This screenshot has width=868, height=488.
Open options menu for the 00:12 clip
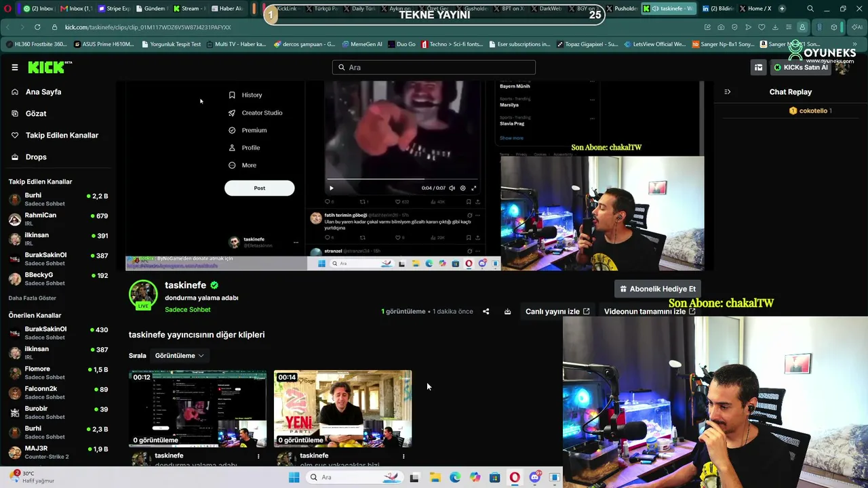(x=258, y=457)
